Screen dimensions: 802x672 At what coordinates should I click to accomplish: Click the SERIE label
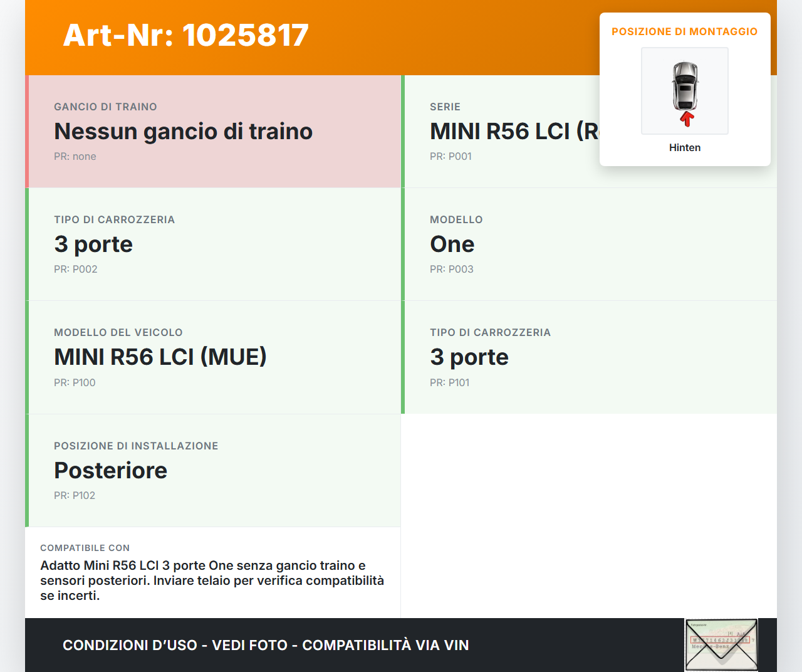(445, 107)
